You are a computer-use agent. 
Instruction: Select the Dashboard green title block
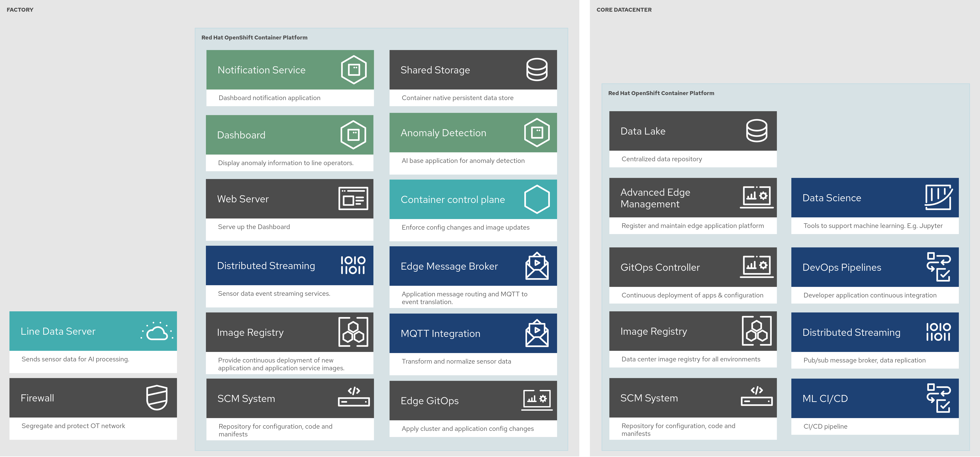[x=241, y=135]
